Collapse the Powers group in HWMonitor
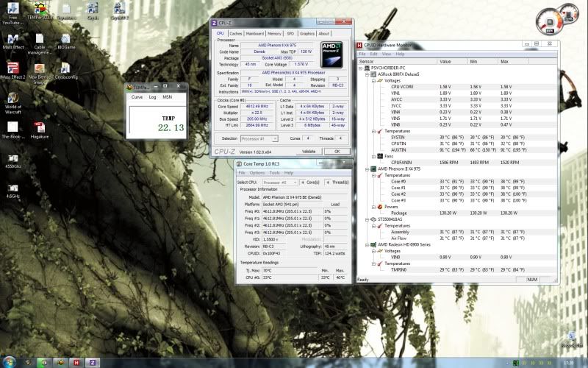Viewport: 588px width, 368px height. (x=373, y=207)
